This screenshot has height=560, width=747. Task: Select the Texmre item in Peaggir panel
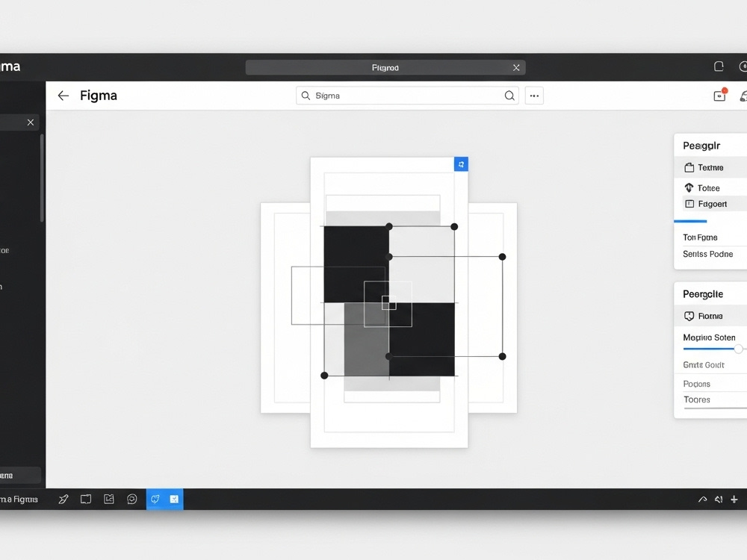(x=710, y=167)
